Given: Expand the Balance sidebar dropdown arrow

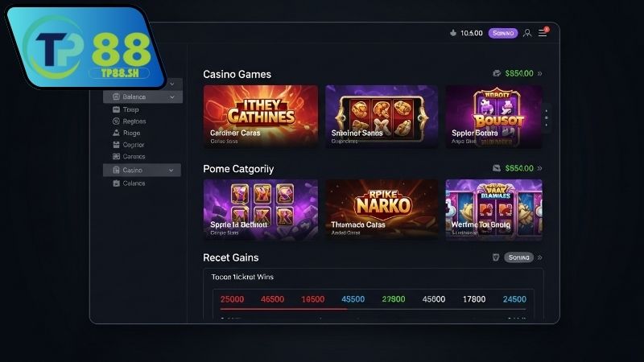Looking at the screenshot, I should 172,97.
